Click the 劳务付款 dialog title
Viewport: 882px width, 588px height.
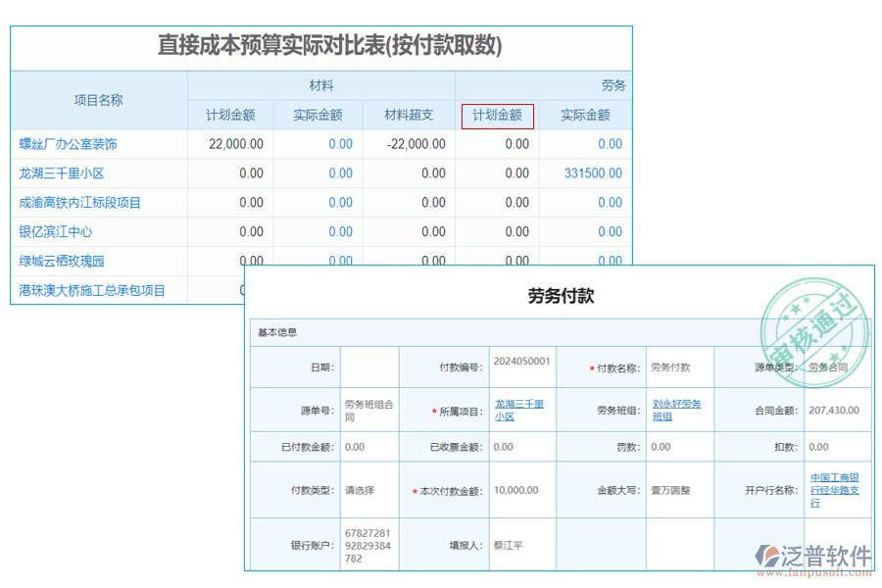point(559,297)
